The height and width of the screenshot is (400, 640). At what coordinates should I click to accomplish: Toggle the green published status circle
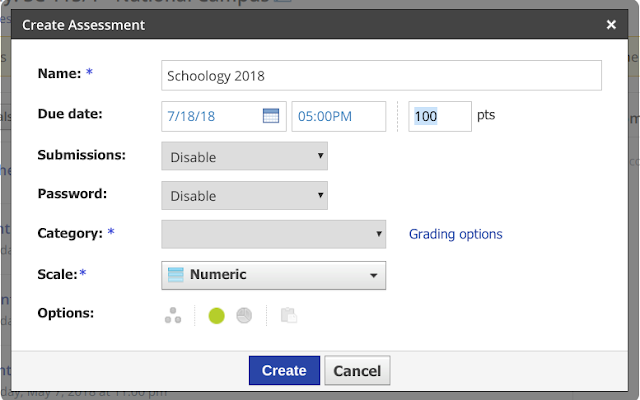(216, 316)
